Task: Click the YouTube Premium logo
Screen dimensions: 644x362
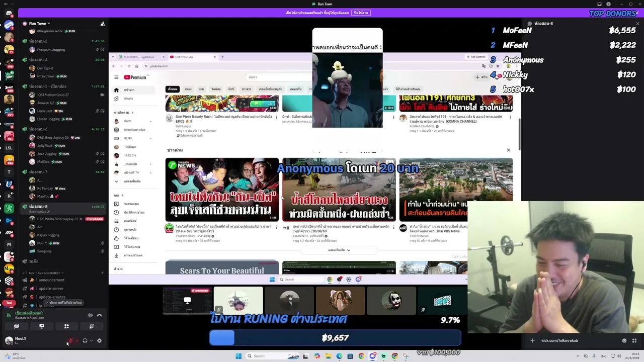Action: pos(135,77)
